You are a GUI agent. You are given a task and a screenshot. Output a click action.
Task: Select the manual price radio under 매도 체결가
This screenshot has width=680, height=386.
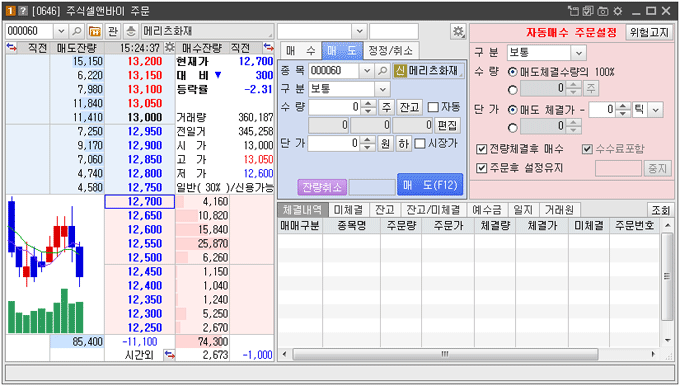513,128
